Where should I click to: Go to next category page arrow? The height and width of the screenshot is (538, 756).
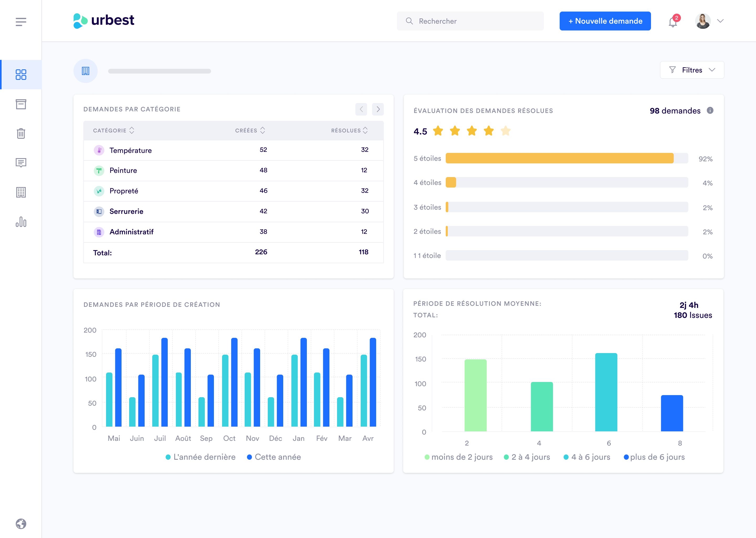click(x=378, y=109)
